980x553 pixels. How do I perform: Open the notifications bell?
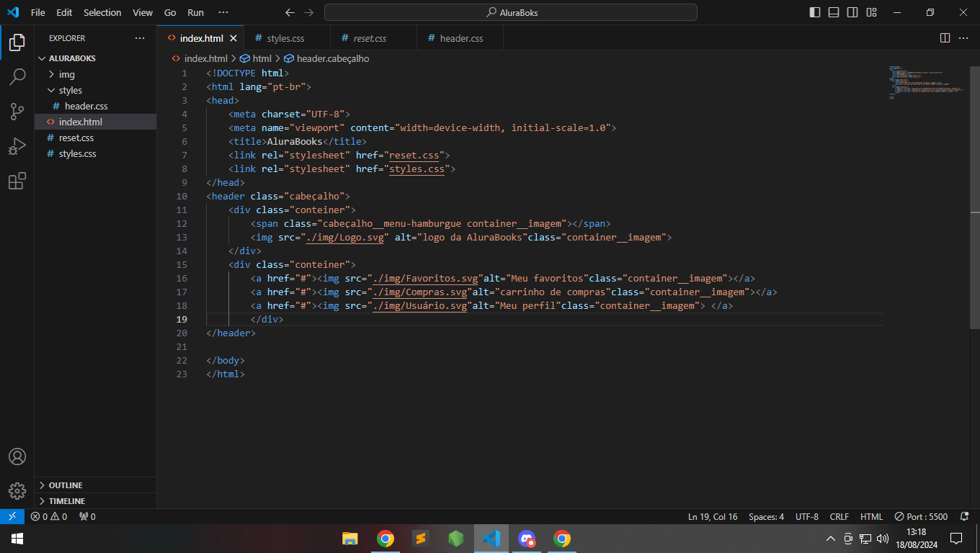[965, 516]
